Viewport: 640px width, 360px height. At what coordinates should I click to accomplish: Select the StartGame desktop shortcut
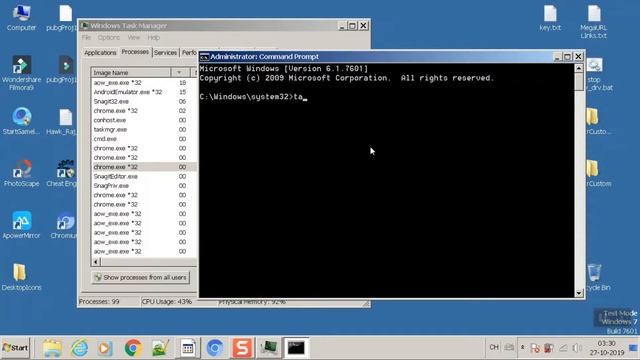click(x=21, y=121)
